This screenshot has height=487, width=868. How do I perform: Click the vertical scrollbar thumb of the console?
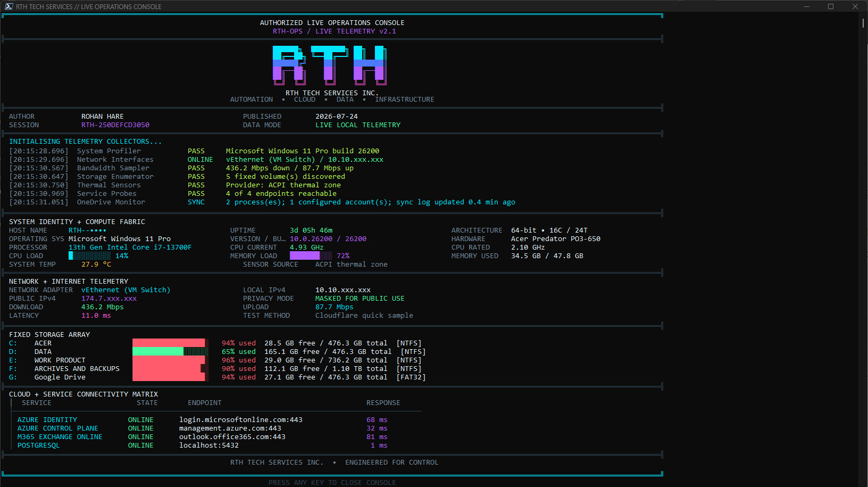point(863,24)
